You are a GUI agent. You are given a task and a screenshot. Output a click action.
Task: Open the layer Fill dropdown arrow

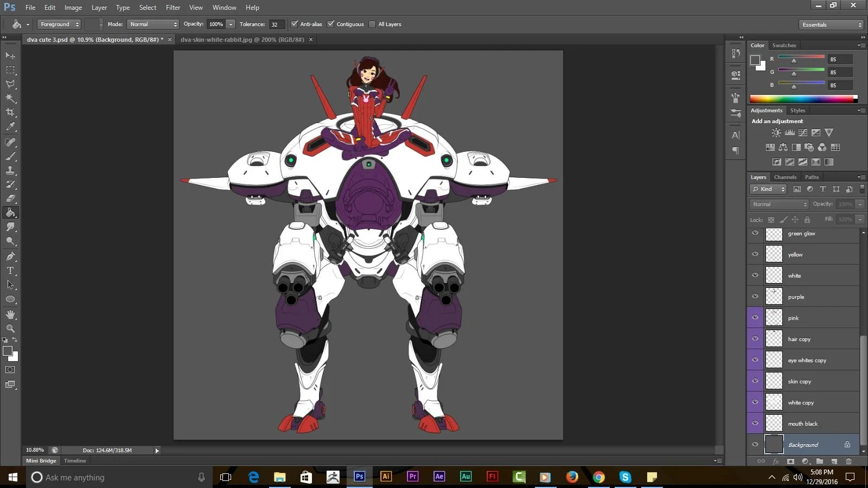(x=860, y=220)
